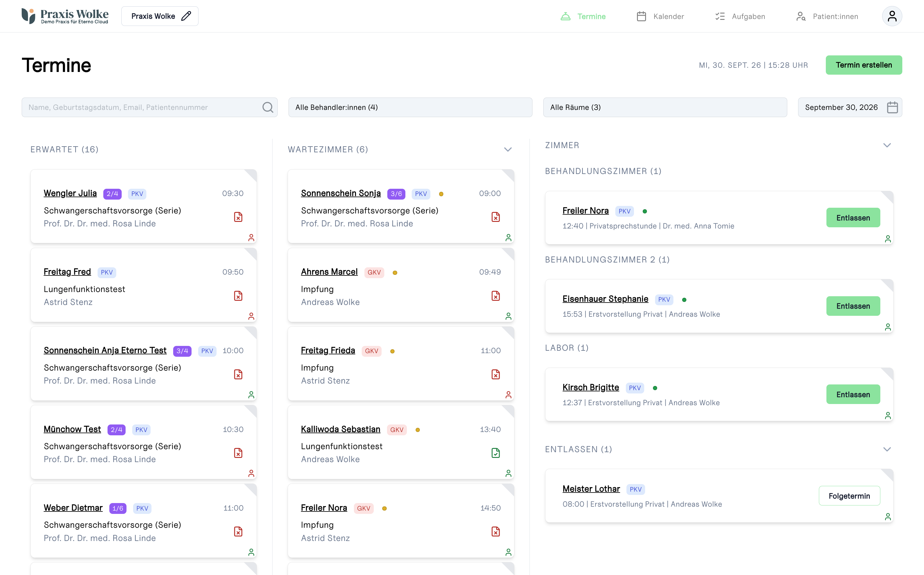The width and height of the screenshot is (924, 575).
Task: Open the calendar icon in date field
Action: pos(892,107)
